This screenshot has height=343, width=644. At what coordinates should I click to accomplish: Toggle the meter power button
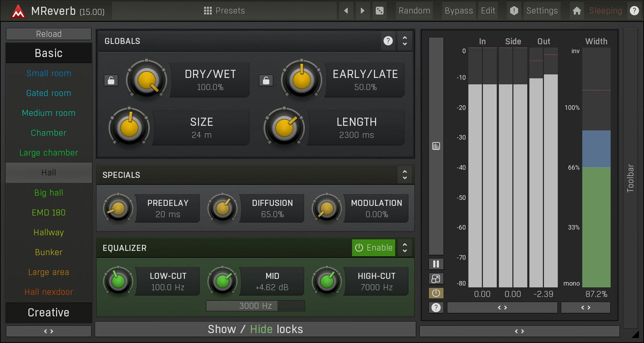(x=436, y=293)
